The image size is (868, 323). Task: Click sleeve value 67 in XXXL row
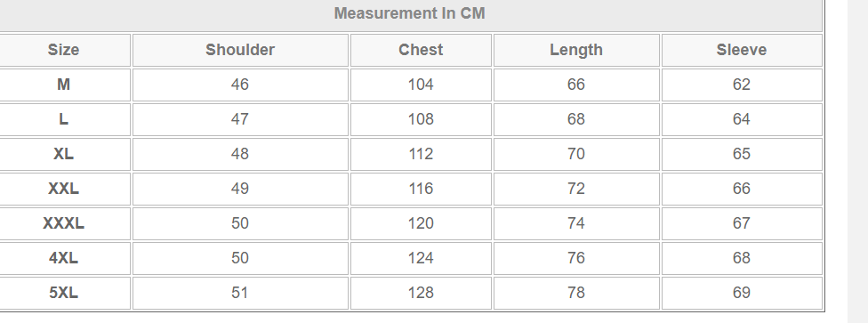pyautogui.click(x=742, y=223)
